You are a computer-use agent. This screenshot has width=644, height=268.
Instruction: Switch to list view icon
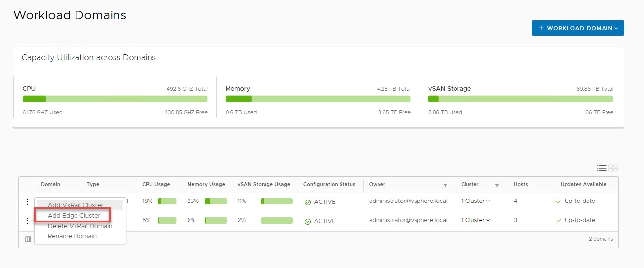602,168
